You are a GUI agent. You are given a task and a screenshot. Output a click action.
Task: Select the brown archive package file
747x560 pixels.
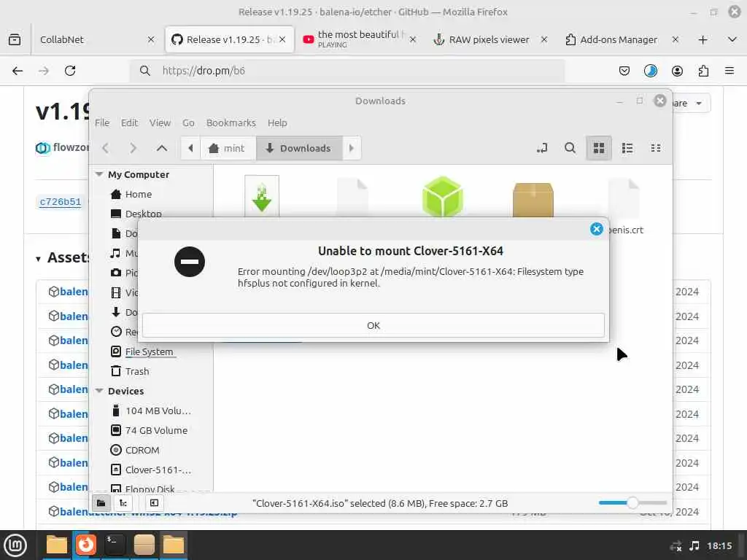point(533,199)
